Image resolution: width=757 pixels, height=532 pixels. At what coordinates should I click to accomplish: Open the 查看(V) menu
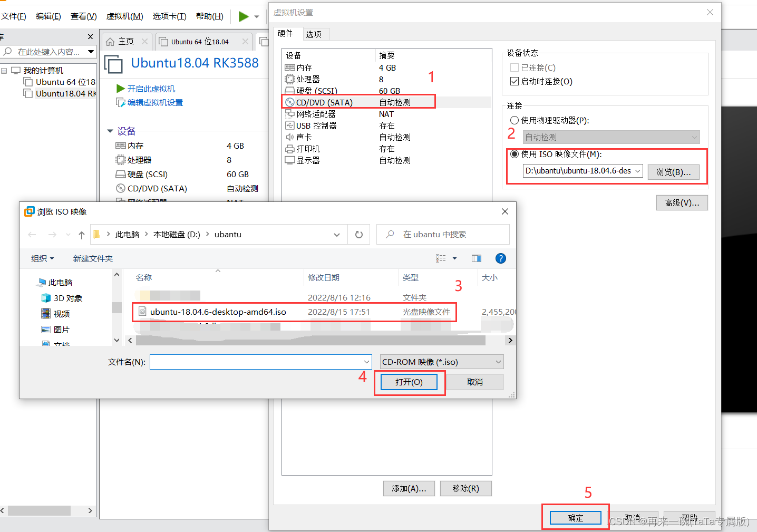(83, 16)
